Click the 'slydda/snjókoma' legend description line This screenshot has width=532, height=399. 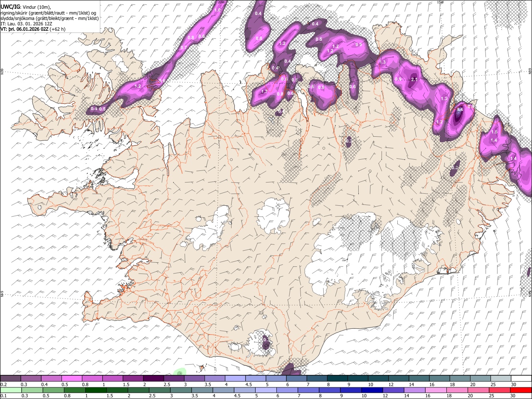click(49, 19)
